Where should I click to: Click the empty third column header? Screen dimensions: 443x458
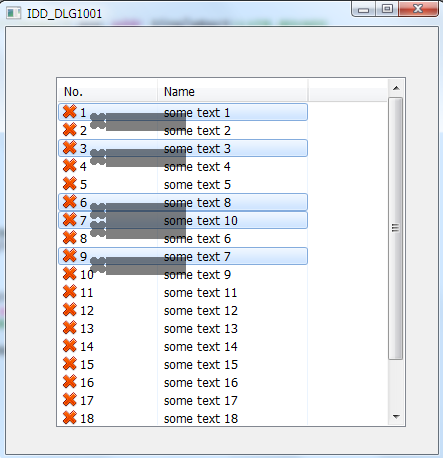pyautogui.click(x=348, y=91)
